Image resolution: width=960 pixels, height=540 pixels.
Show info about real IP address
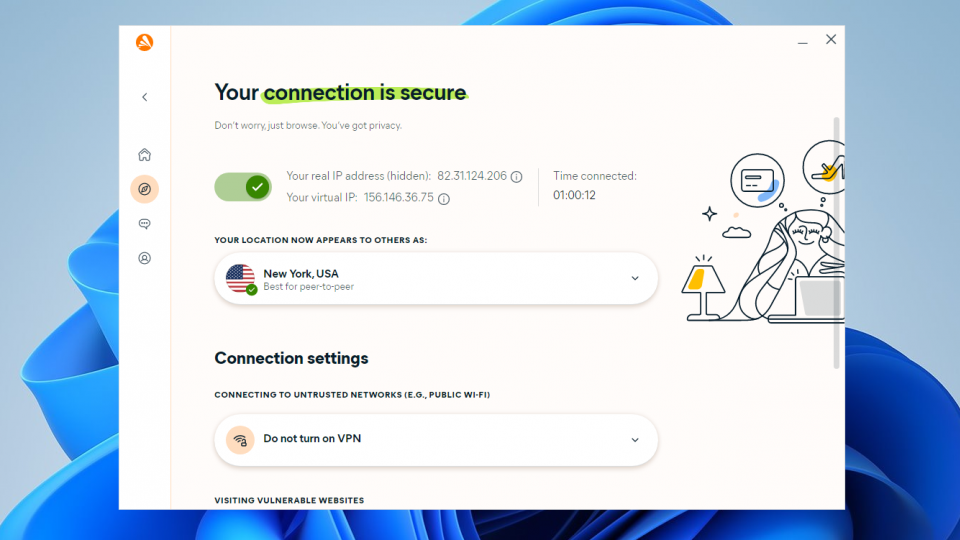pos(517,177)
